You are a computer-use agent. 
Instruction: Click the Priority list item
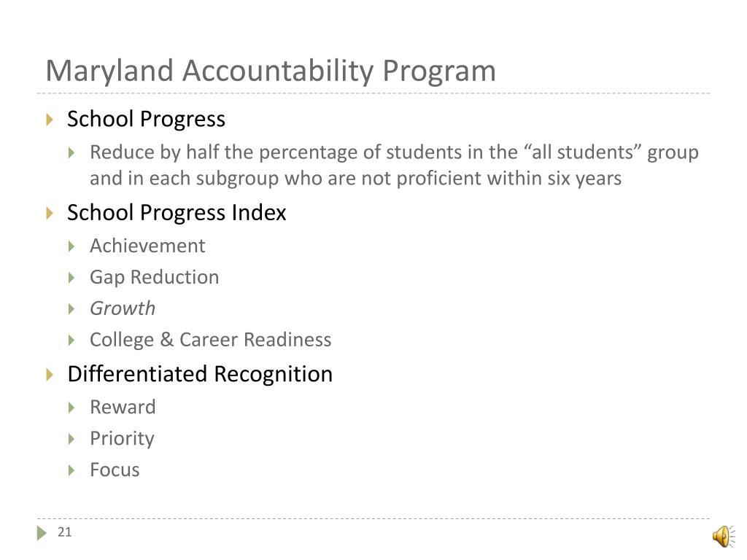[x=122, y=439]
